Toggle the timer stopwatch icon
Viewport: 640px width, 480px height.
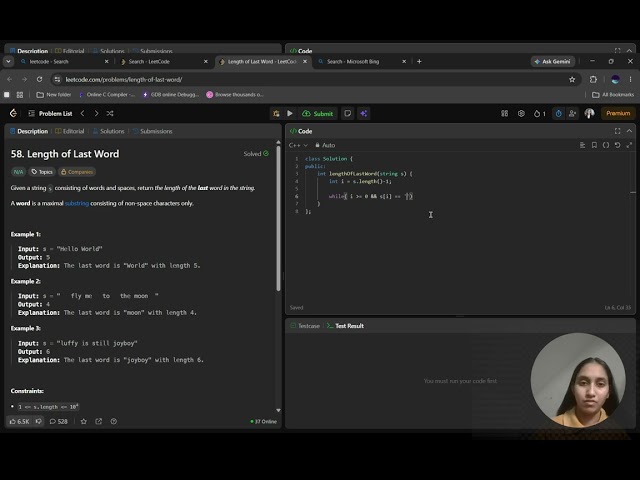tap(558, 113)
